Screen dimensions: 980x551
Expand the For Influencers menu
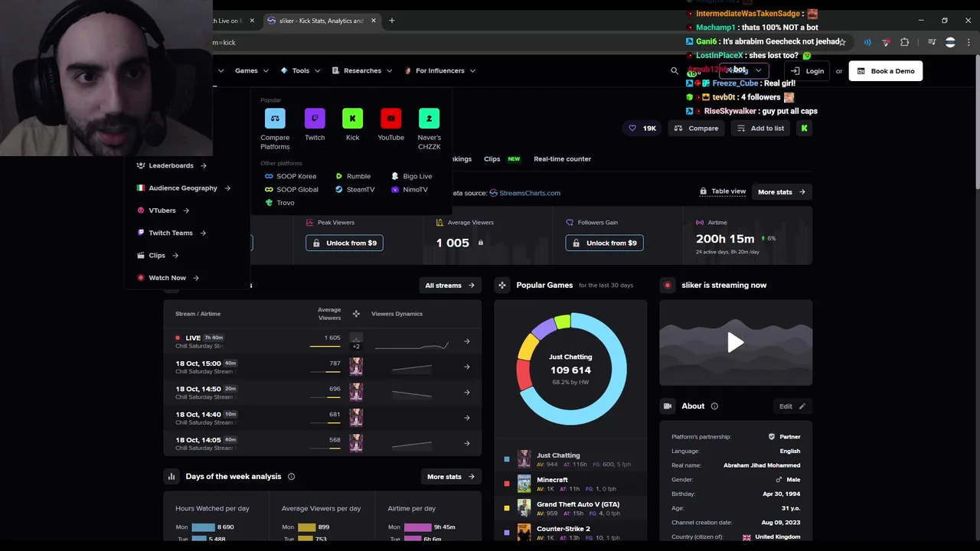pyautogui.click(x=439, y=70)
